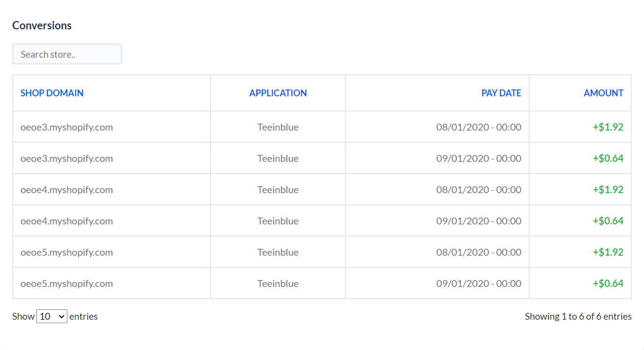Click the +$1.92 amount in first row
Viewport: 644px width, 350px height.
pyautogui.click(x=608, y=127)
